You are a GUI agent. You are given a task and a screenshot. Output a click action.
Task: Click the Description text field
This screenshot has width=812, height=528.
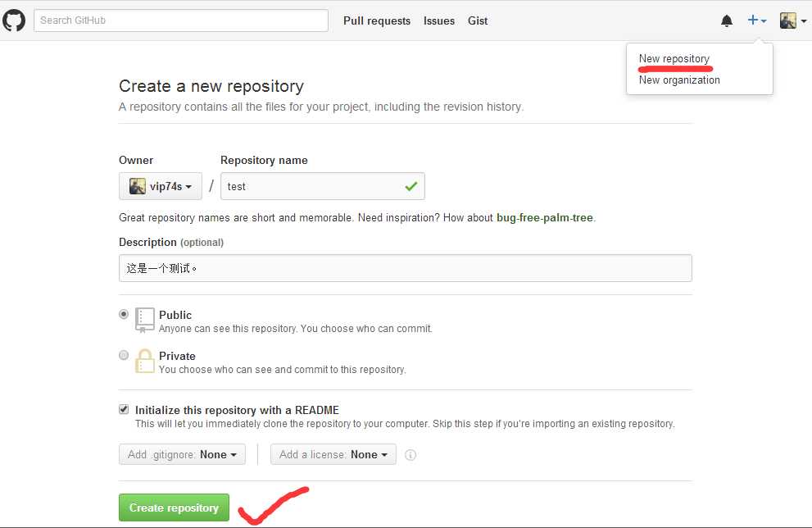click(406, 268)
